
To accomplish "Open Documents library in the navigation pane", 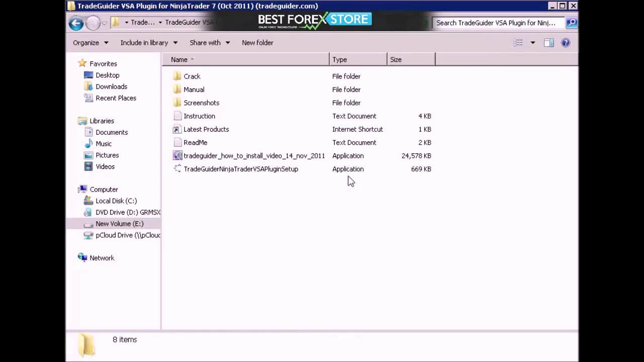I will 112,132.
